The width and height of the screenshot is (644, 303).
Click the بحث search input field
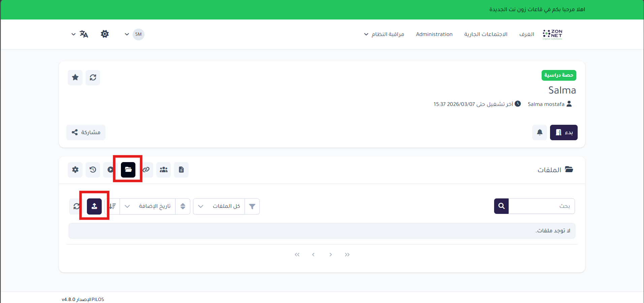pos(542,206)
